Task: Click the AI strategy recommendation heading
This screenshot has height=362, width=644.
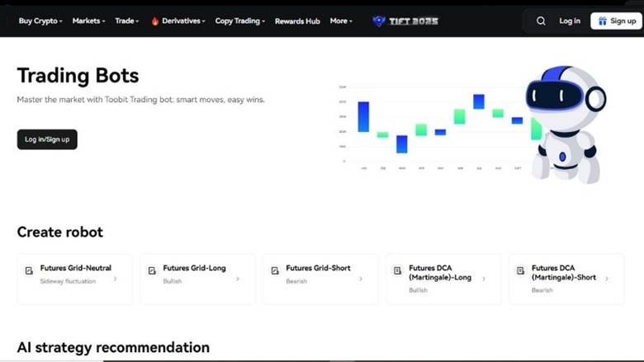Action: click(113, 347)
